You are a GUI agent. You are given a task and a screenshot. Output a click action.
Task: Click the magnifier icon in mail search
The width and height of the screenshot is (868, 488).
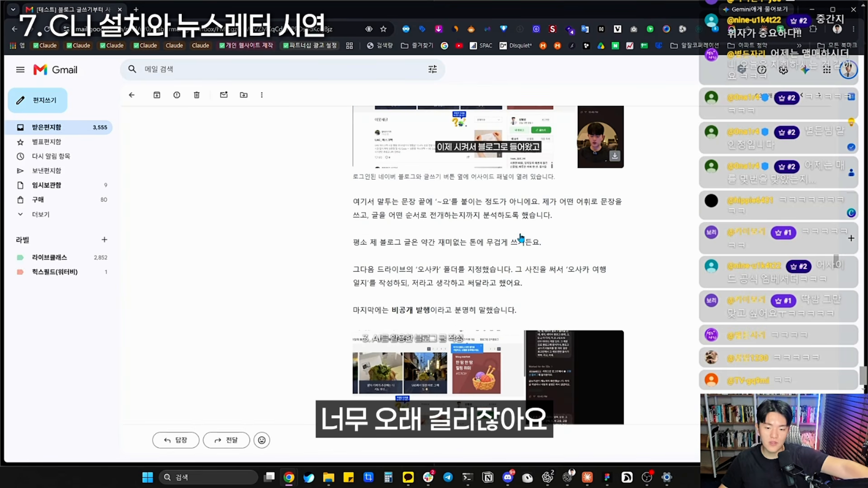pos(132,69)
